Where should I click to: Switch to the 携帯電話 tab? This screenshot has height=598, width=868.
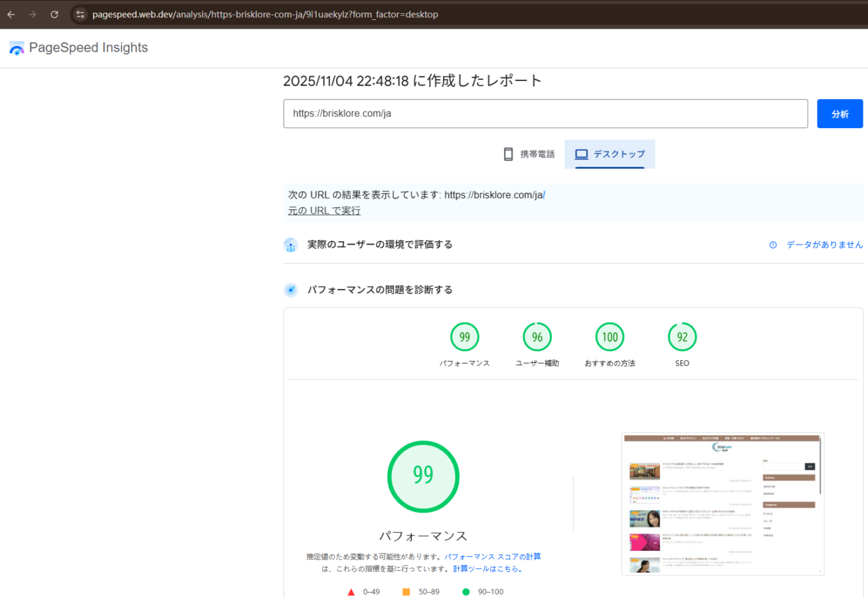coord(529,154)
